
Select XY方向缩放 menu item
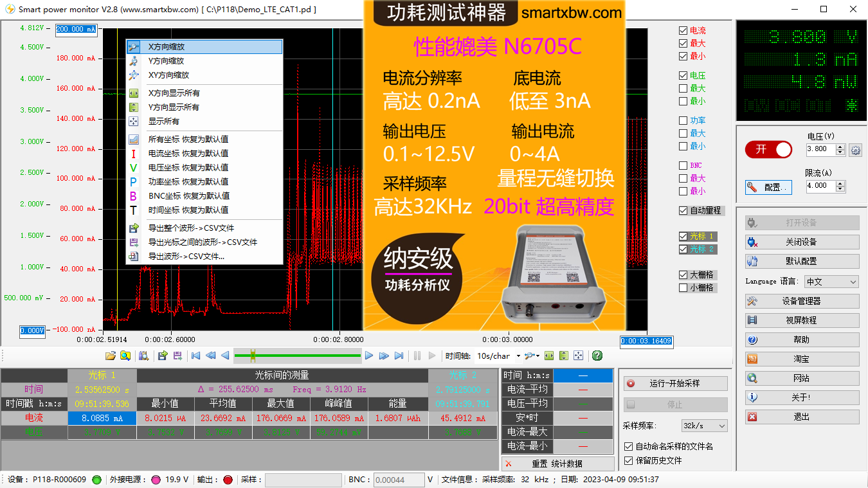[204, 75]
